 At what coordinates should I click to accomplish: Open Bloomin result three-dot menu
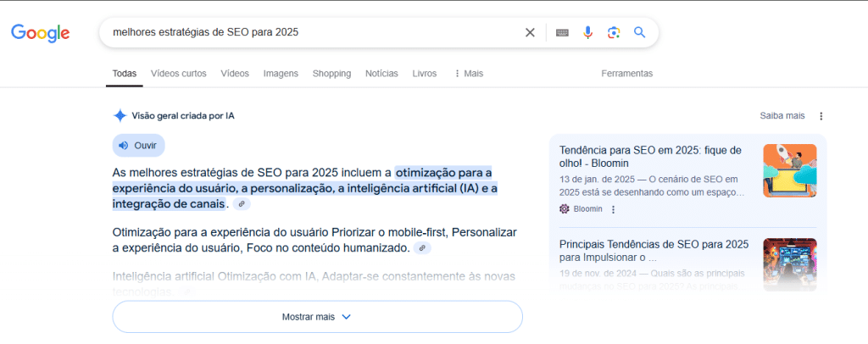point(614,209)
